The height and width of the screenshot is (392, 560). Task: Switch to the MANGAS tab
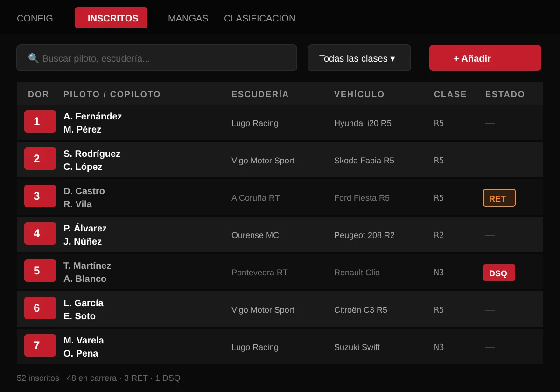tap(188, 18)
